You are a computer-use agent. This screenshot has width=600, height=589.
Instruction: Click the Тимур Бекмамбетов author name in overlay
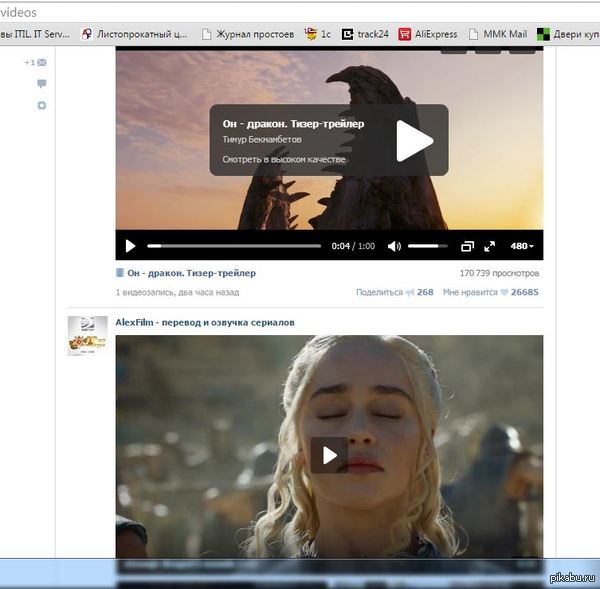[262, 140]
